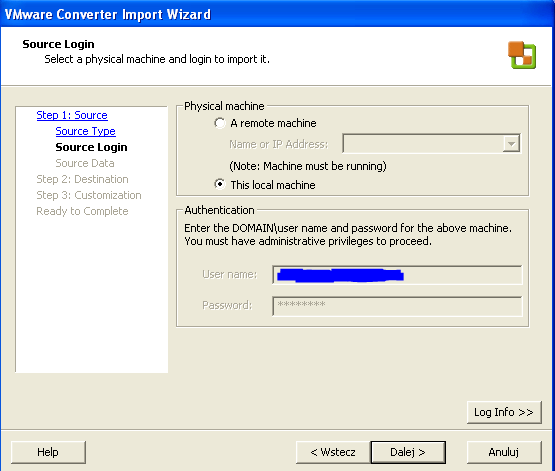
Task: Click the VMware Converter logo icon
Action: [522, 55]
